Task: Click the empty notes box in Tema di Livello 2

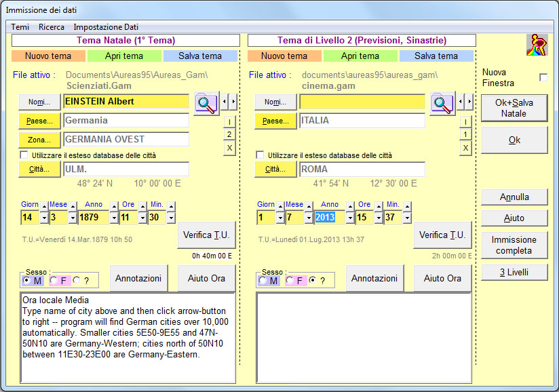Action: [x=364, y=338]
